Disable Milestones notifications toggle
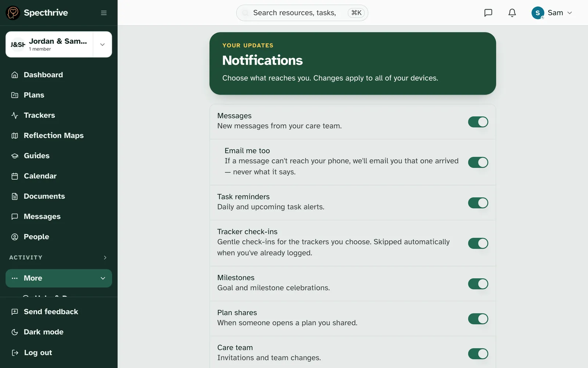 click(x=478, y=284)
